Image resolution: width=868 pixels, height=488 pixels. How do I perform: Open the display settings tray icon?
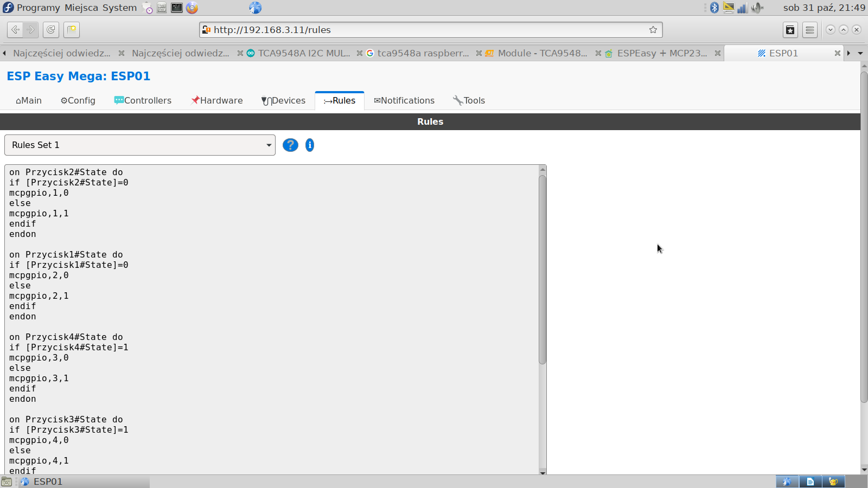(x=729, y=8)
